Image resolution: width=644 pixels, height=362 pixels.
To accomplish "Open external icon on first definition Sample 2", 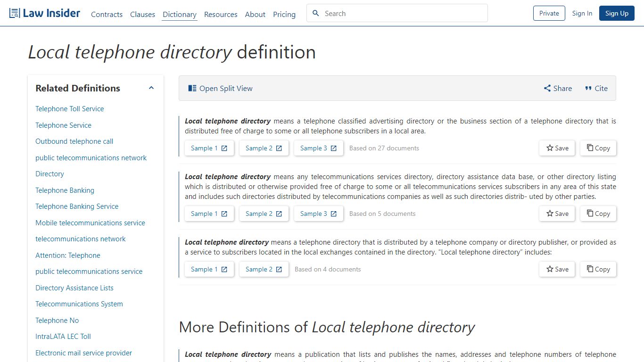I will (x=279, y=148).
